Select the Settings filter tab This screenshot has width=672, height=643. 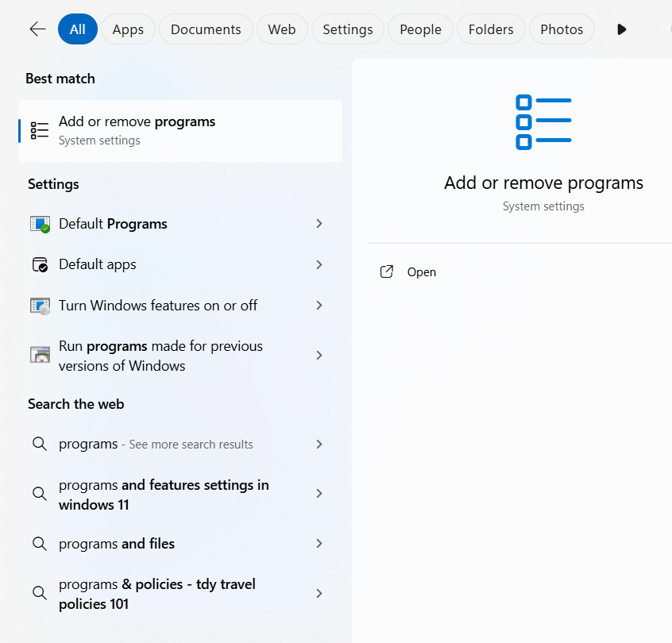click(347, 29)
